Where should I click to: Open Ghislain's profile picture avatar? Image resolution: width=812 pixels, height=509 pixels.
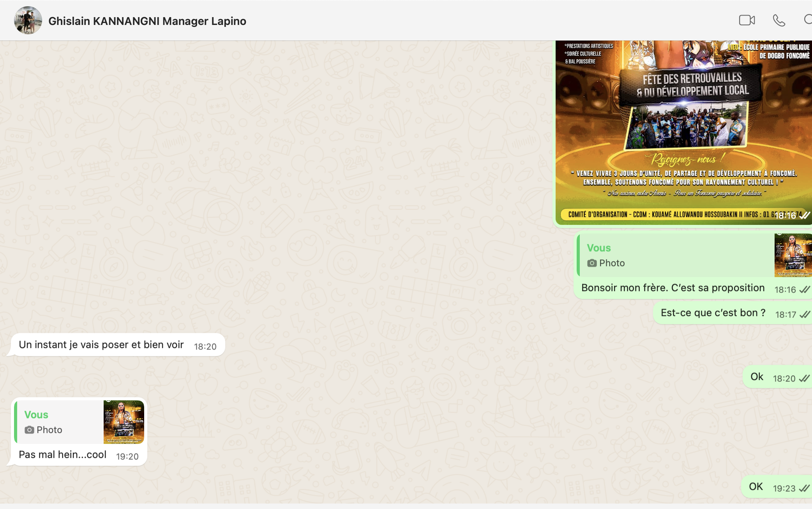click(28, 20)
